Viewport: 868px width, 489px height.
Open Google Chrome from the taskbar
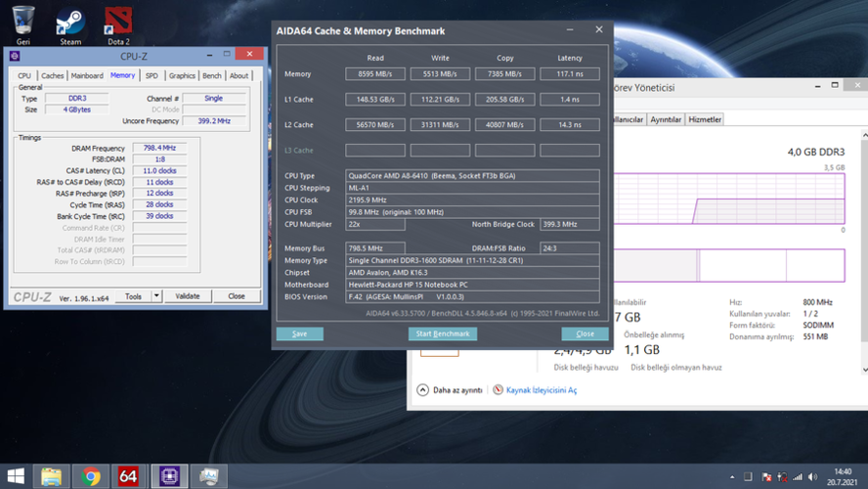point(90,476)
